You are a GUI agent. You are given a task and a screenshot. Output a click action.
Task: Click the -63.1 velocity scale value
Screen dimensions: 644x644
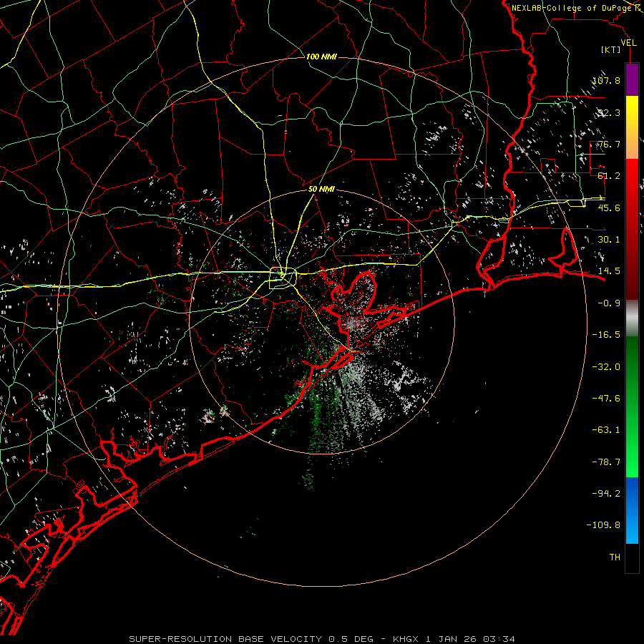606,430
